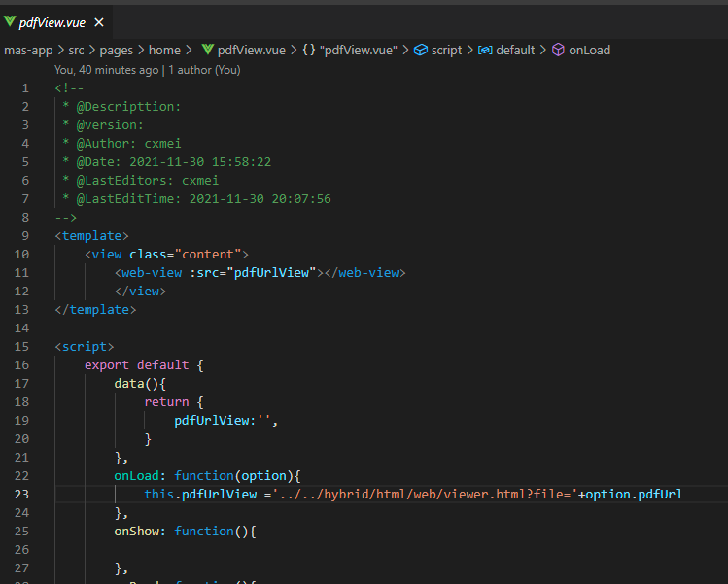Click line number 15 in gutter
Screen dimensions: 728x584
coord(21,347)
